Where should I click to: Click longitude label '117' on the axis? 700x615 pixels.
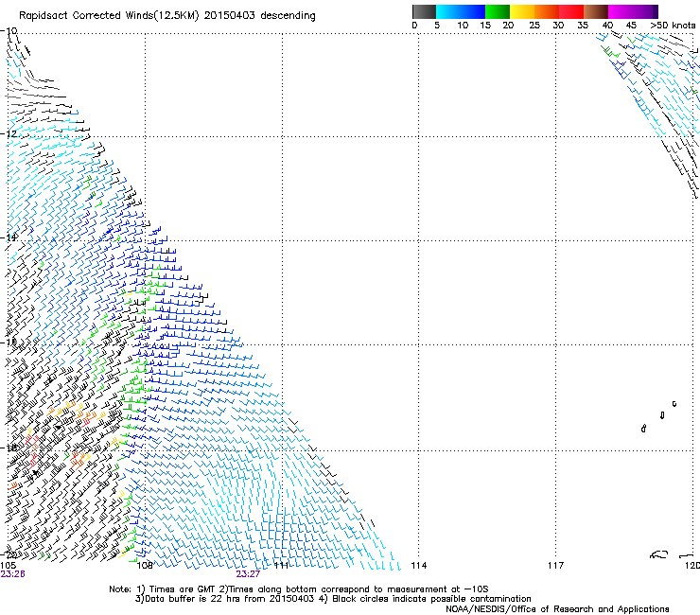[556, 566]
